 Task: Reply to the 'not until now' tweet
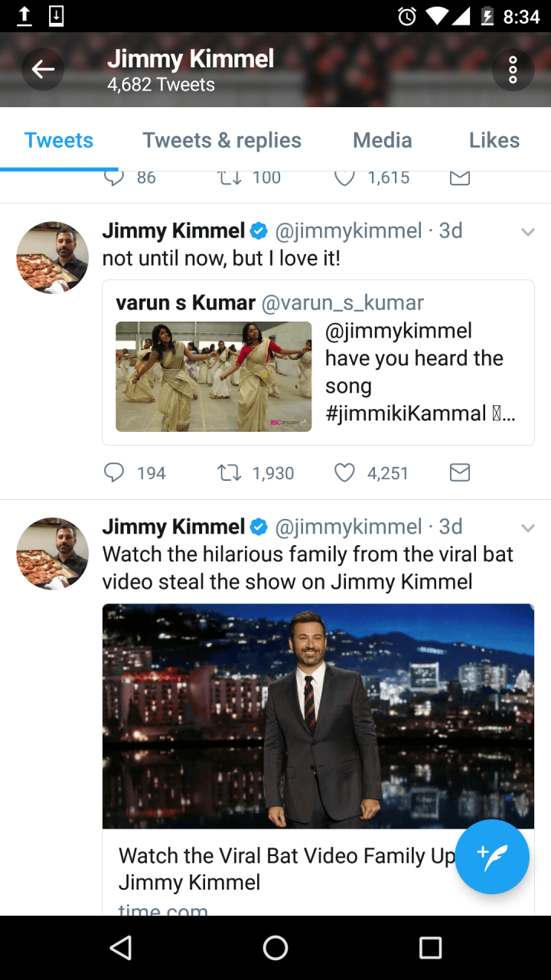(114, 473)
